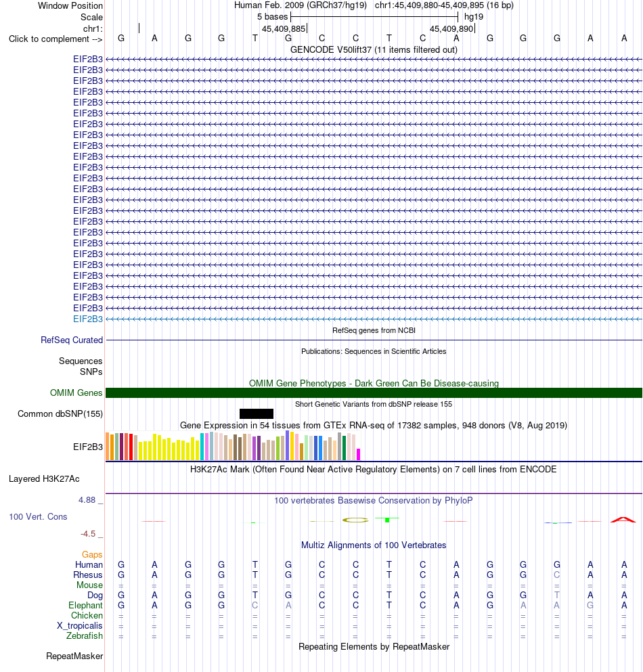Click the RefSeq Curated intron line

tap(374, 340)
